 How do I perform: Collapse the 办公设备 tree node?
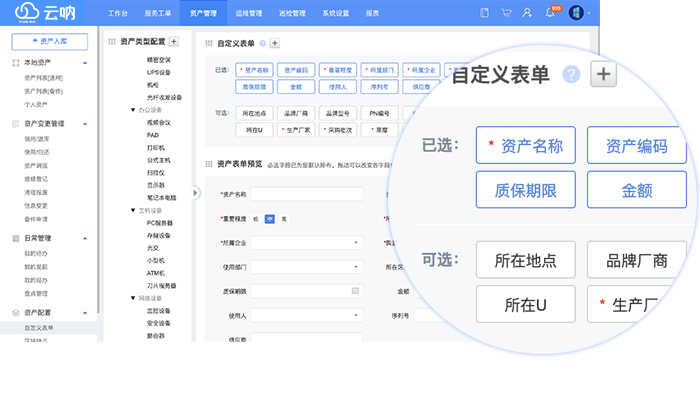pos(133,110)
